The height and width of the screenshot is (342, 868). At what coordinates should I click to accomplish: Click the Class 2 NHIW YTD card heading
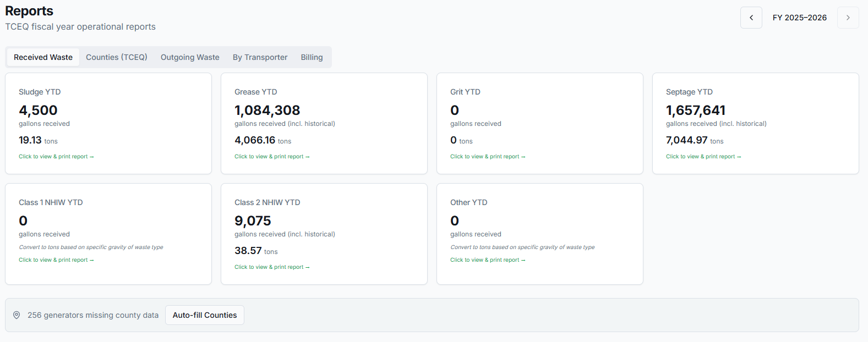(268, 202)
